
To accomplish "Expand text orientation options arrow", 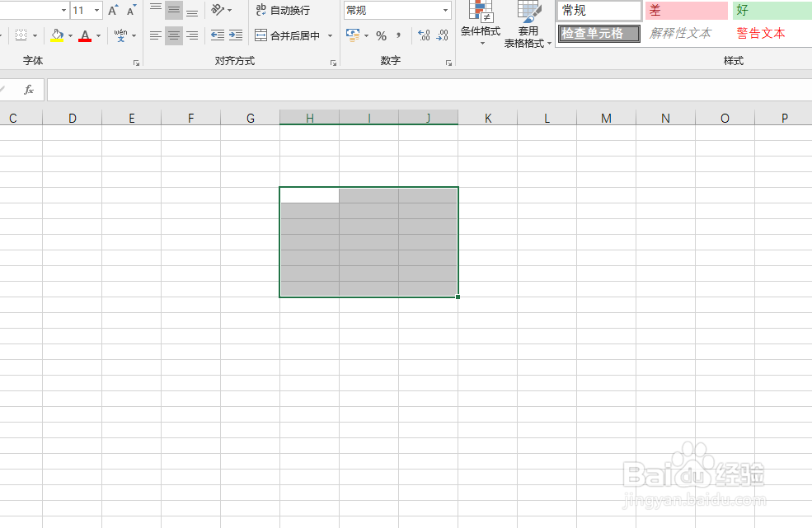I will click(x=229, y=11).
